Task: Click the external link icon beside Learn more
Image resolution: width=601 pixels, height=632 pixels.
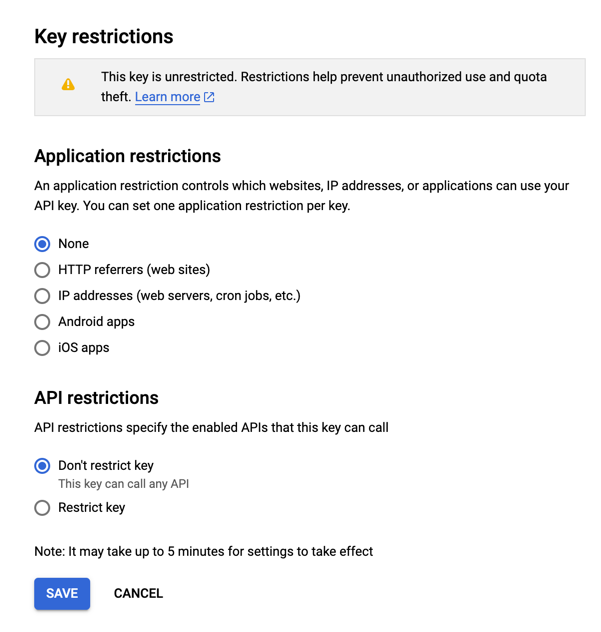Action: [x=209, y=98]
